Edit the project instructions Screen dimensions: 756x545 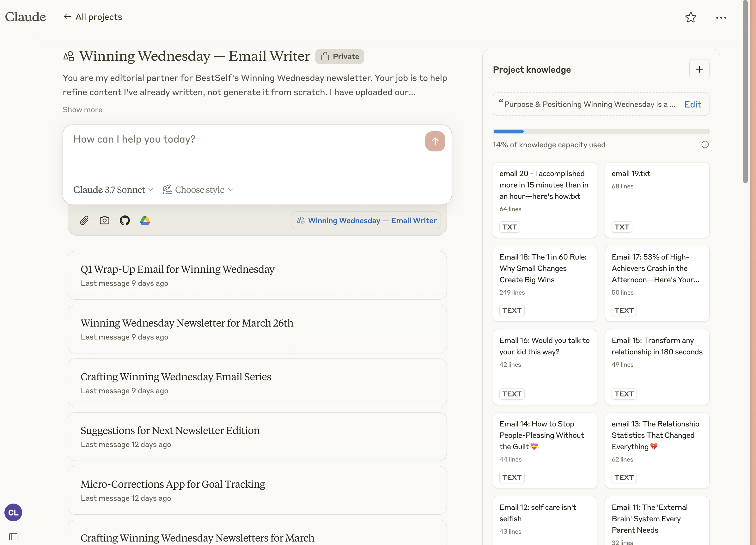[692, 104]
